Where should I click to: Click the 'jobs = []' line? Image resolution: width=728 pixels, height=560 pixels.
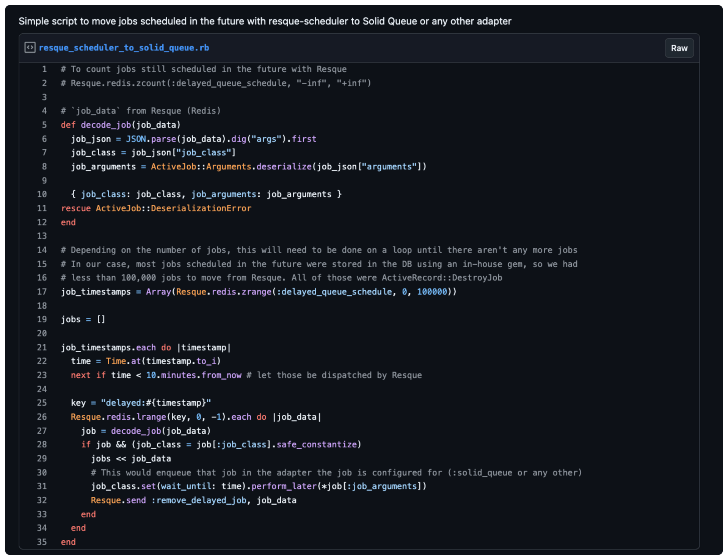click(83, 320)
